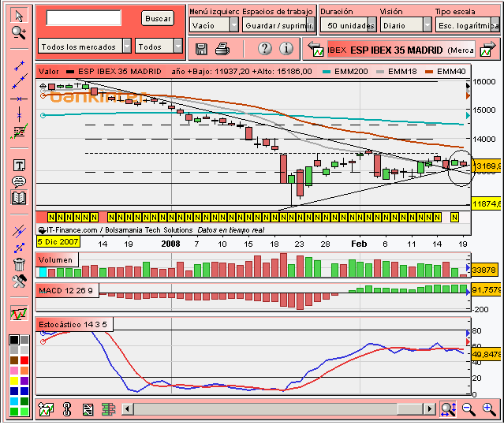Open the book icon in left toolbar

point(19,198)
